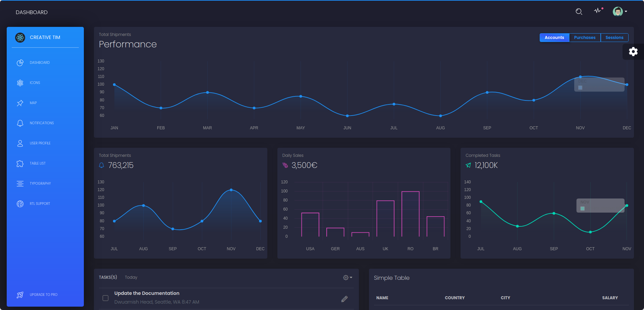
Task: Open the search icon in the top navbar
Action: pos(579,12)
